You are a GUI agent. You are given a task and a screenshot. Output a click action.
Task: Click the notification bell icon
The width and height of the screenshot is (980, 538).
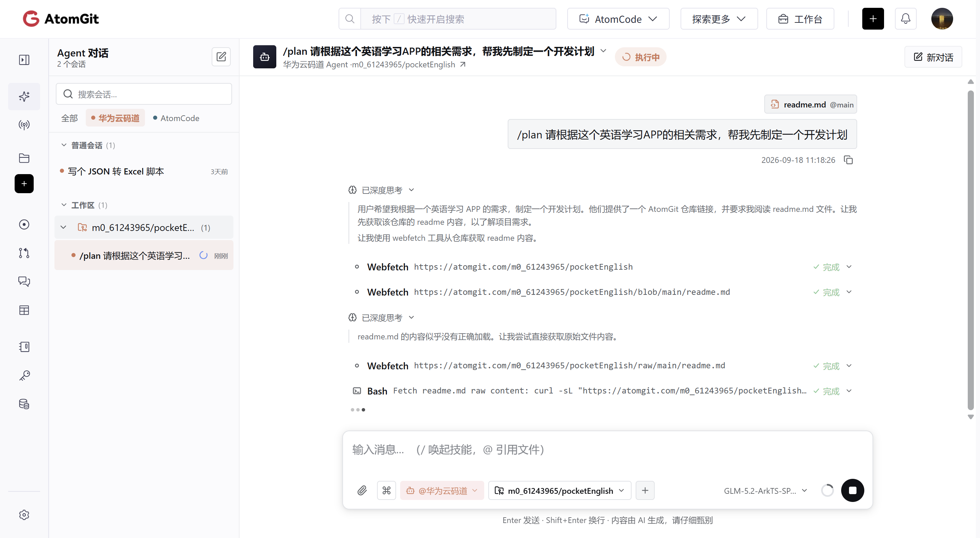pyautogui.click(x=905, y=19)
